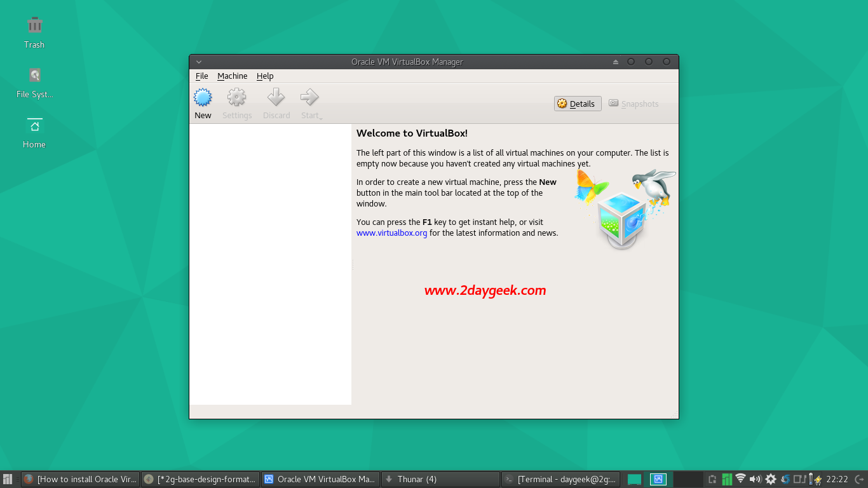The image size is (868, 488).
Task: Open the www.virtualbox.org link
Action: point(391,233)
